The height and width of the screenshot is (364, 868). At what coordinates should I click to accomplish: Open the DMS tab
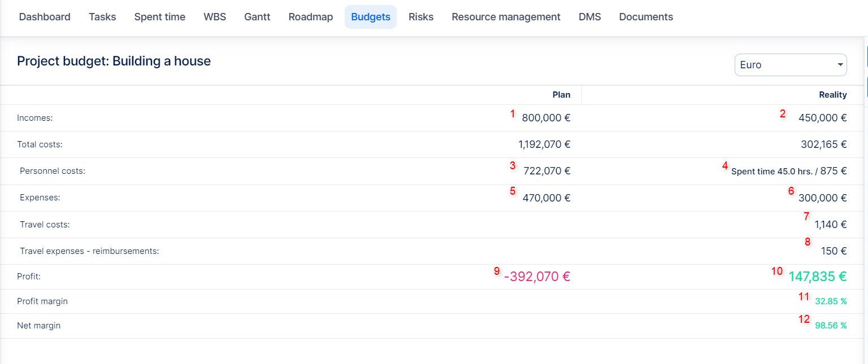[x=589, y=17]
